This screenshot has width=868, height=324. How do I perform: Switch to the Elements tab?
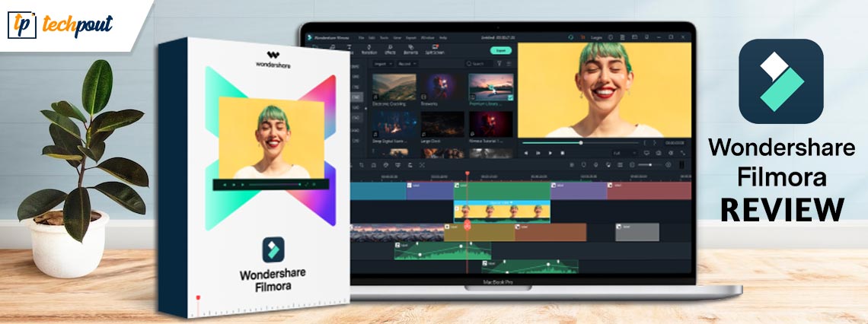click(410, 49)
